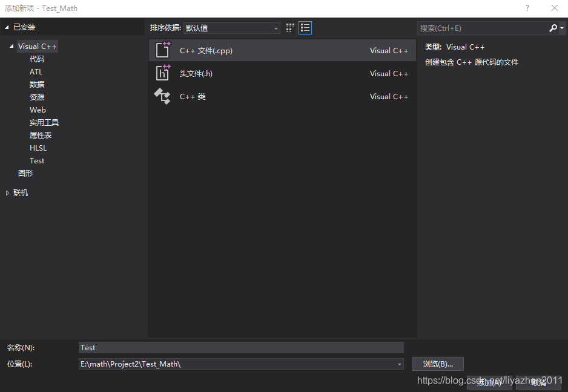The height and width of the screenshot is (392, 568).
Task: Select the 代码 category
Action: coord(37,59)
